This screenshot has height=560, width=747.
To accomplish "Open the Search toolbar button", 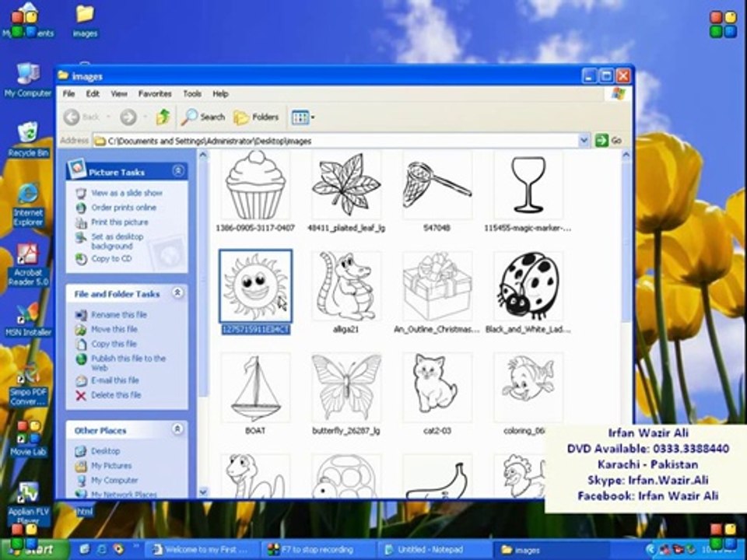I will coord(203,117).
